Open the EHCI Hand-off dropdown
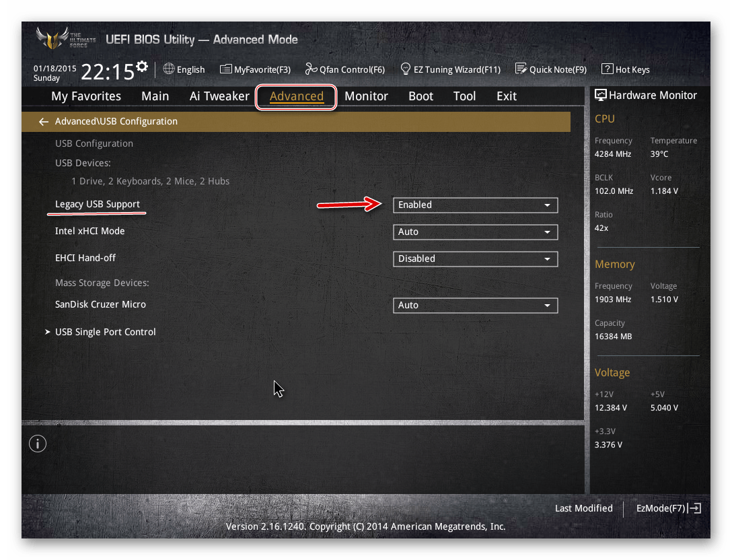The image size is (732, 560). [475, 258]
